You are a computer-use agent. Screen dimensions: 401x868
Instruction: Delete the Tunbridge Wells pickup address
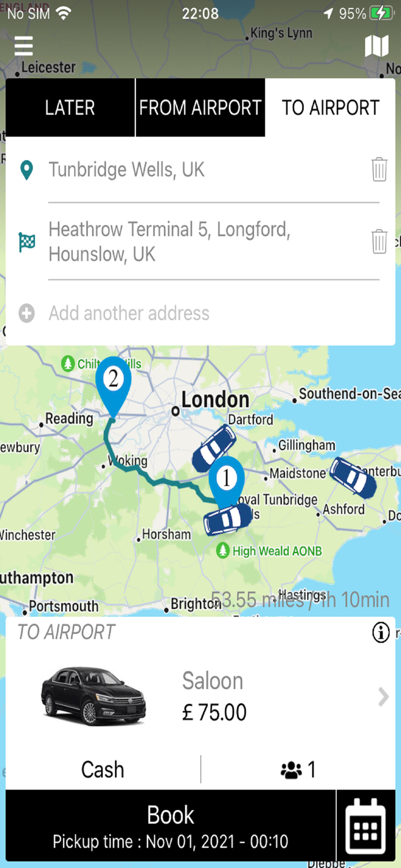380,170
